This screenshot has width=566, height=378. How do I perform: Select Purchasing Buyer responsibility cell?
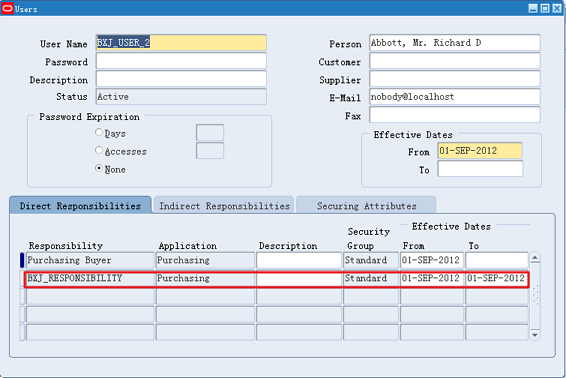click(90, 260)
